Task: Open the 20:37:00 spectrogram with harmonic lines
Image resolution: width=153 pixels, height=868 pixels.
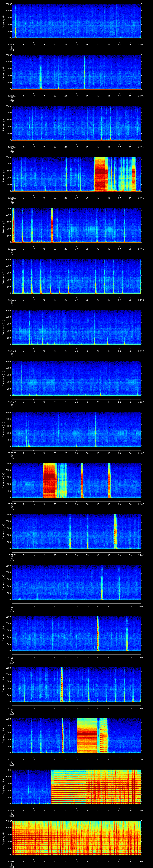Action: click(76, 786)
